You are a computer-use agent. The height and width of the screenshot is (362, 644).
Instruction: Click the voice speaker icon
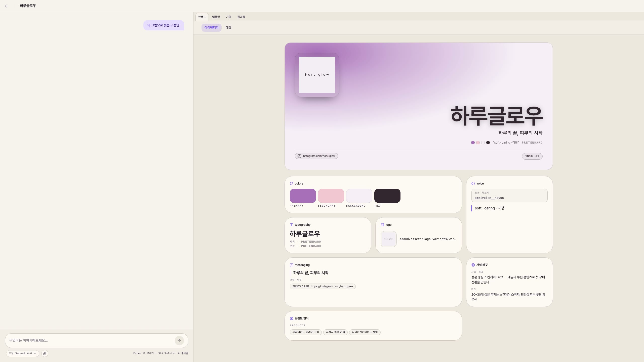[x=473, y=184]
